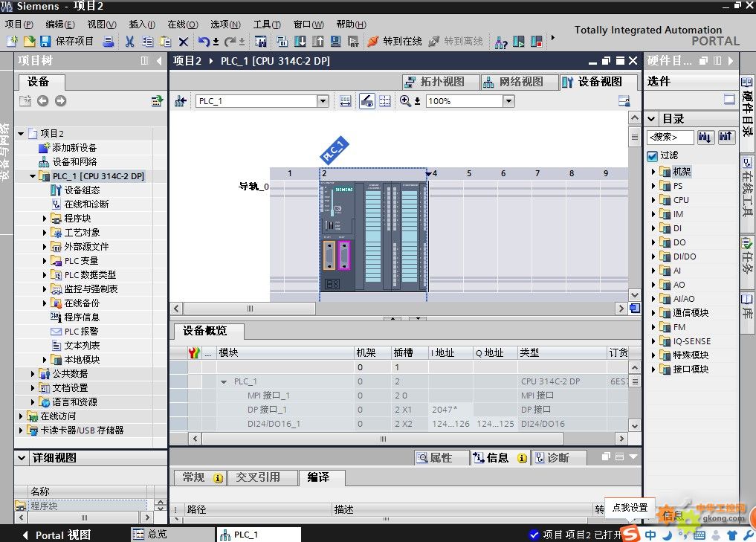Screen dimensions: 756x542
Task: Open 设备和网络 in the project tree
Action: pyautogui.click(x=74, y=161)
